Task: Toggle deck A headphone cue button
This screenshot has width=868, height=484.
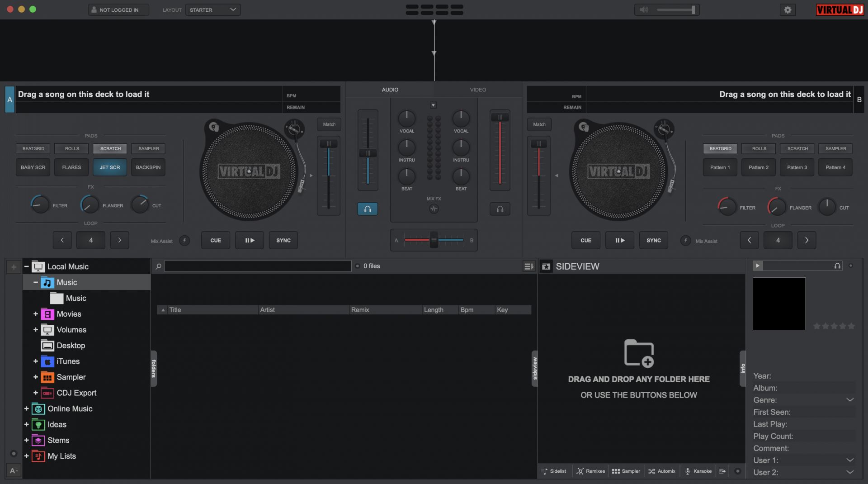Action: coord(368,209)
